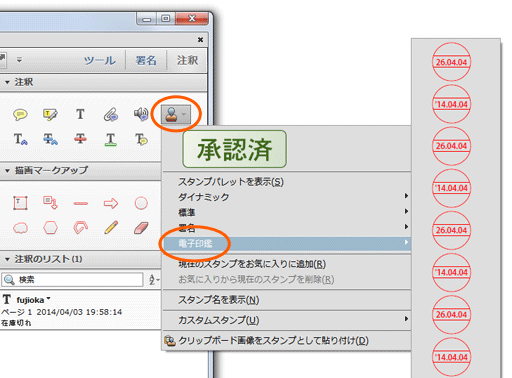512x378 pixels.
Task: Select the pencil drawing tool
Action: [111, 228]
